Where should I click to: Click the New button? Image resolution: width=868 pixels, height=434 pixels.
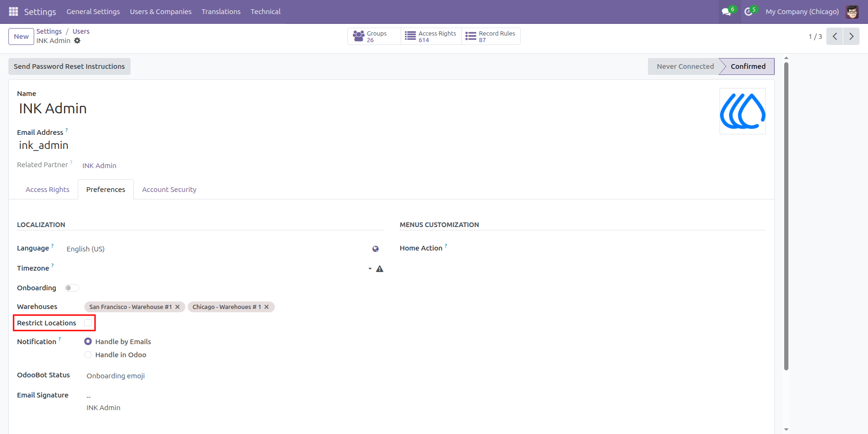click(21, 37)
